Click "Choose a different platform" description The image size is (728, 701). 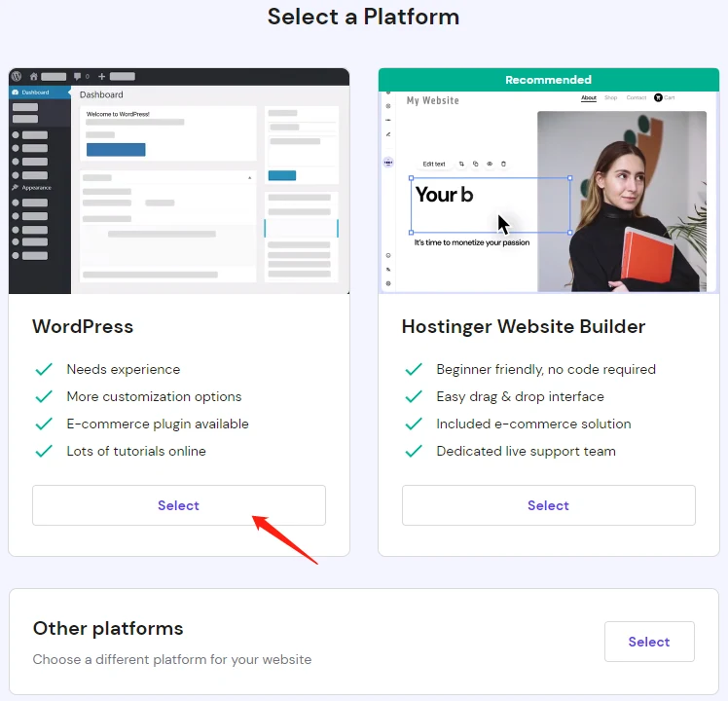[172, 660]
